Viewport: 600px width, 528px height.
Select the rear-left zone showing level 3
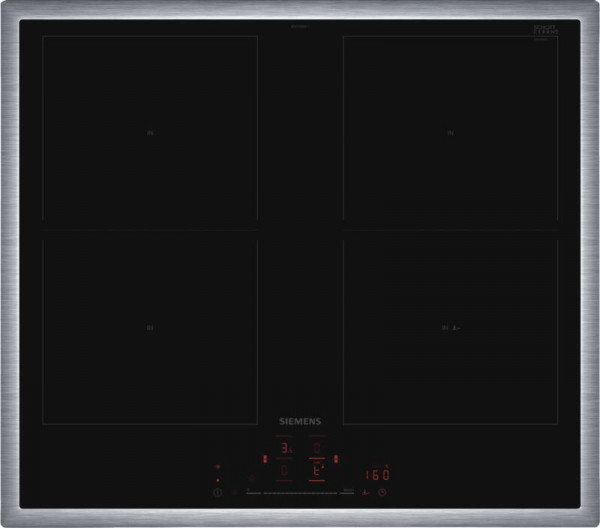286,450
